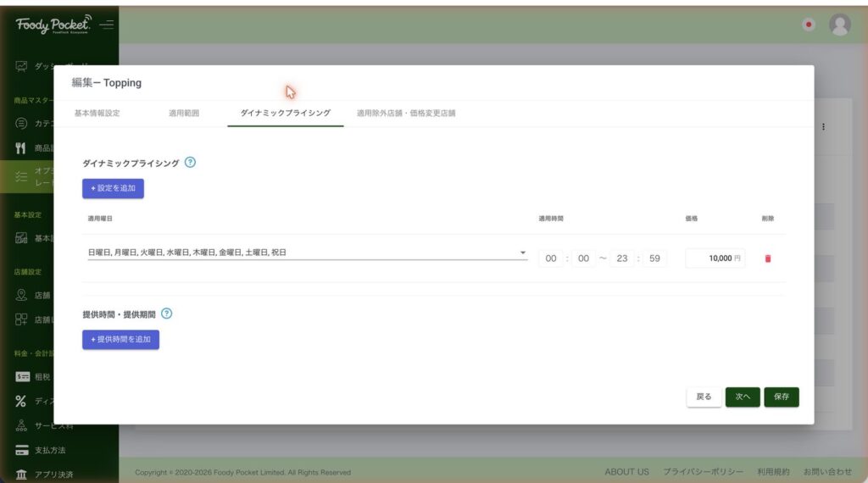The height and width of the screenshot is (483, 868).
Task: Select the options checklist sidebar icon
Action: [x=21, y=176]
